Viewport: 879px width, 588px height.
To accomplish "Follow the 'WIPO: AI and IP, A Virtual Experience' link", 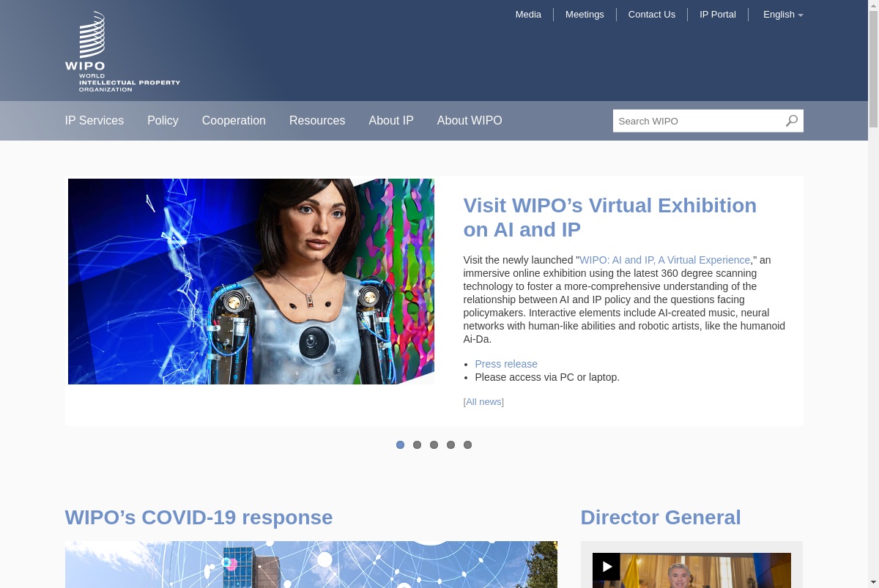I will pos(665,260).
